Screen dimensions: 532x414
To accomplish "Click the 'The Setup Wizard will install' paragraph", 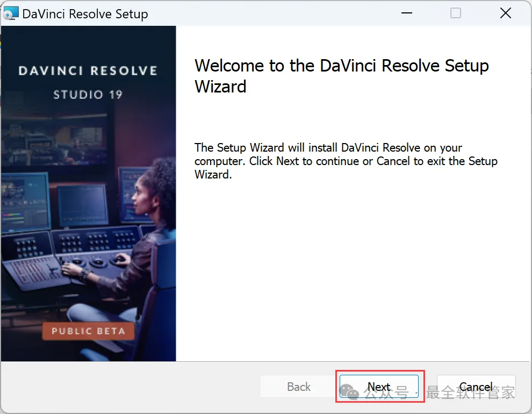I will pos(346,161).
